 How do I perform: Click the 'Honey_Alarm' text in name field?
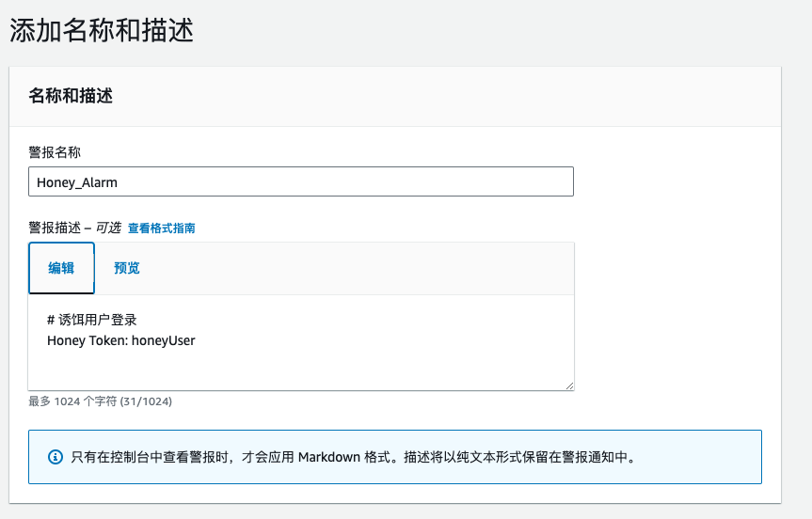(77, 182)
